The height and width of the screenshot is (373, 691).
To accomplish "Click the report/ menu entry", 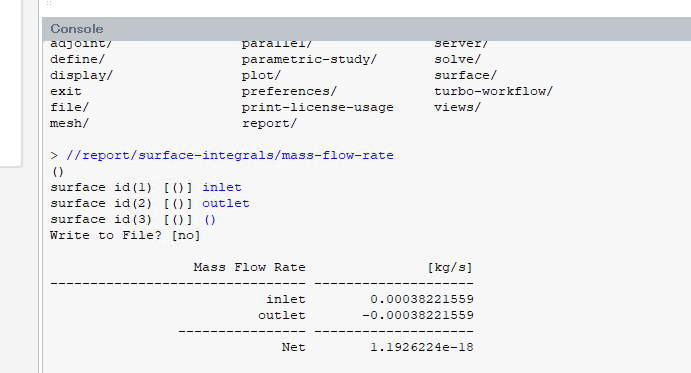I will (269, 123).
